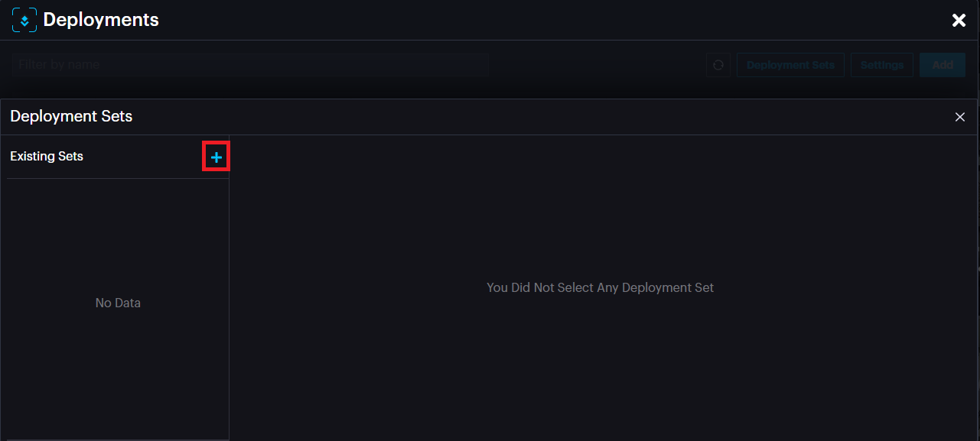Click the Deployment Sets panel title
980x441 pixels.
(x=71, y=116)
